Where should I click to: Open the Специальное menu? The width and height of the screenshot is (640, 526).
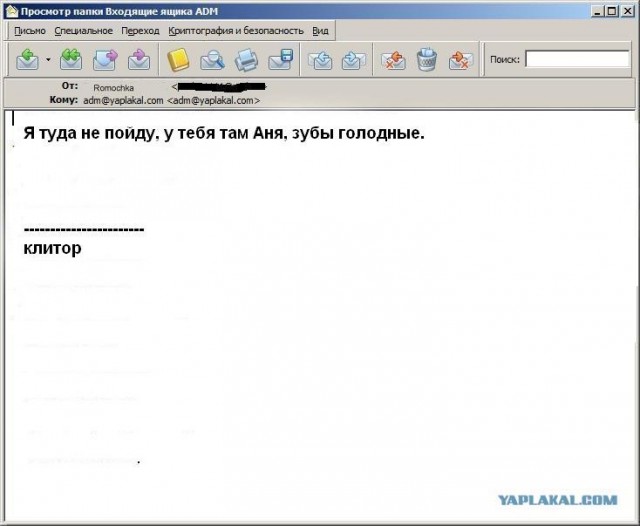pyautogui.click(x=84, y=31)
